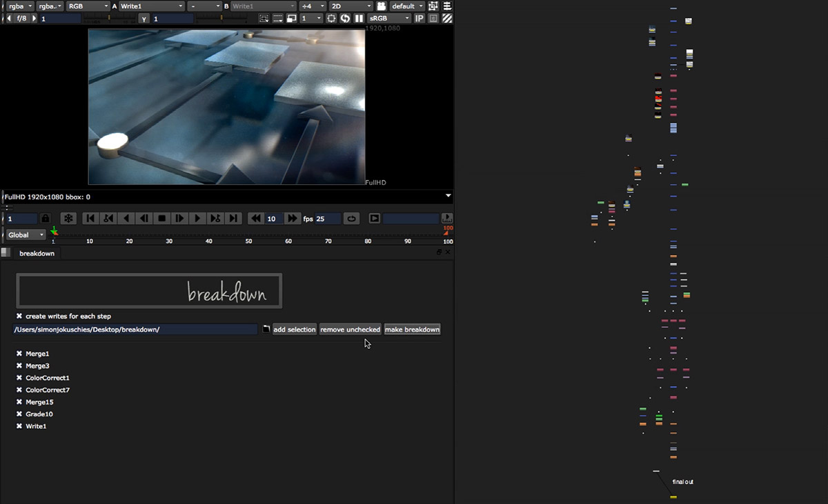Expand the Global frame range dropdown
The image size is (828, 504).
(x=26, y=235)
